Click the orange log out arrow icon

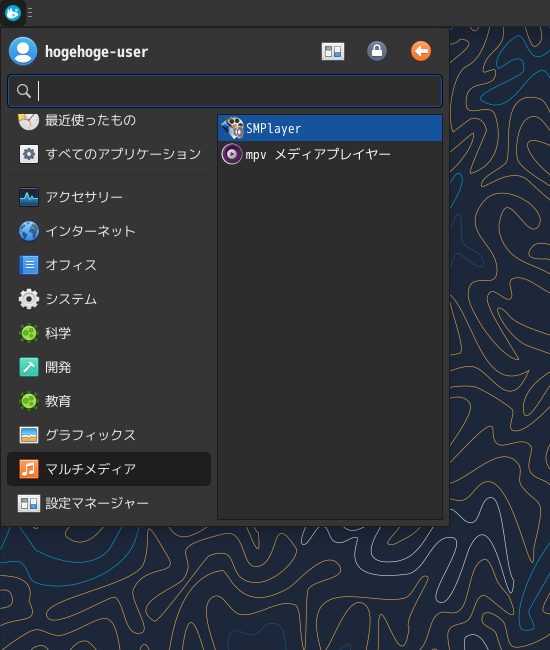coord(421,51)
